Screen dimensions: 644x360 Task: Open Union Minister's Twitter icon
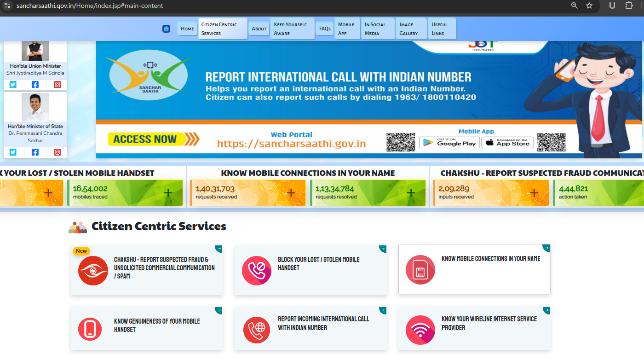click(13, 85)
